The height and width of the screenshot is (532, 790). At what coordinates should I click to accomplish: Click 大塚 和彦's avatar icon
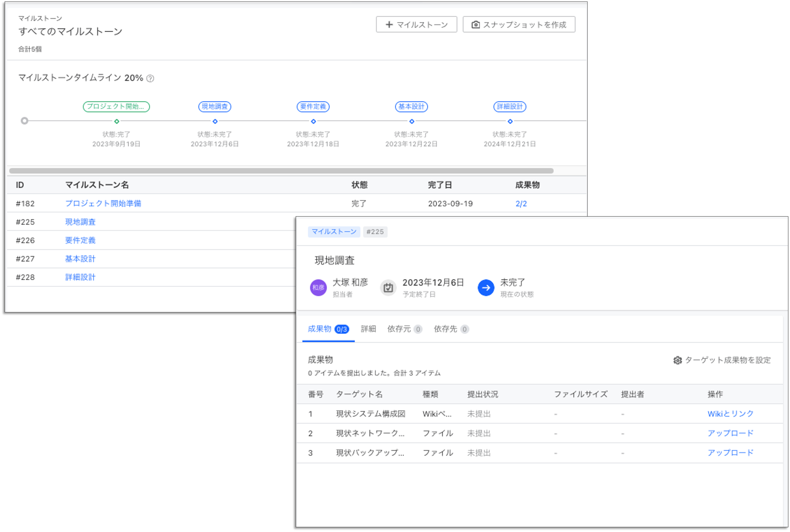click(318, 287)
